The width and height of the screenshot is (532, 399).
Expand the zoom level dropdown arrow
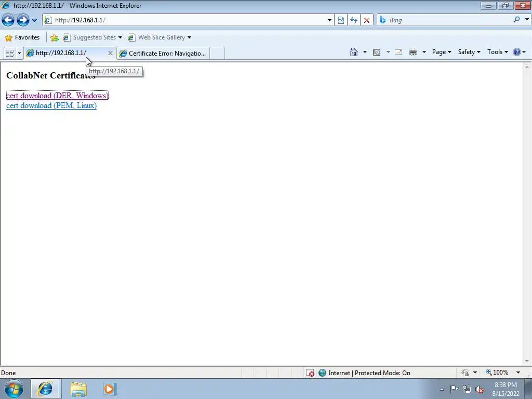pos(518,373)
